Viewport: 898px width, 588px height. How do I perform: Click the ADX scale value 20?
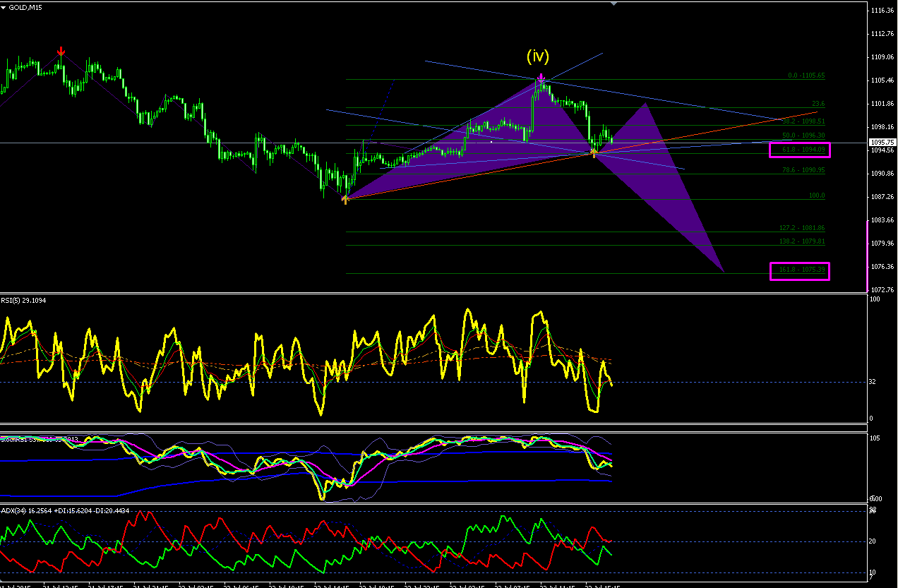(x=873, y=541)
